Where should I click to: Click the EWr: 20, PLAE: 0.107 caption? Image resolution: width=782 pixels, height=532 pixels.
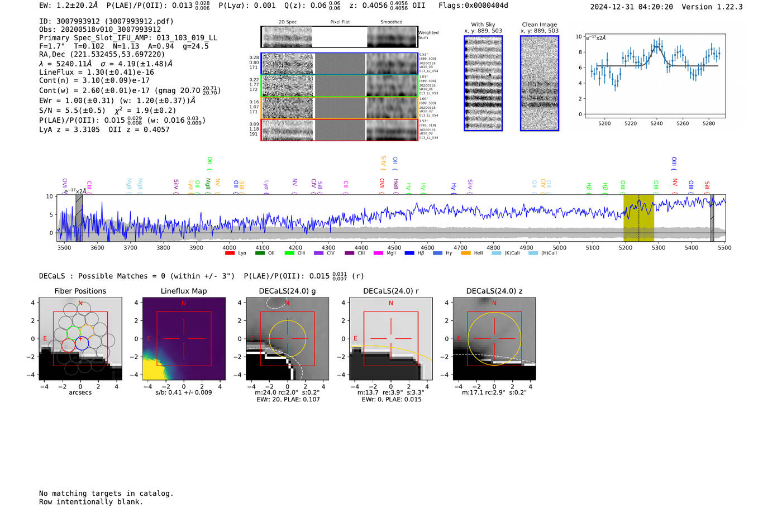pyautogui.click(x=288, y=400)
